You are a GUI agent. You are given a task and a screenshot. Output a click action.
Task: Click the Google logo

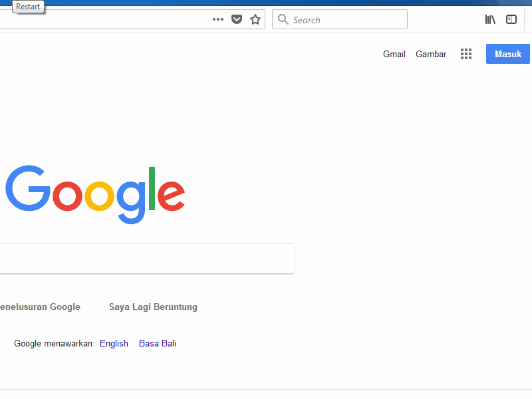point(95,194)
